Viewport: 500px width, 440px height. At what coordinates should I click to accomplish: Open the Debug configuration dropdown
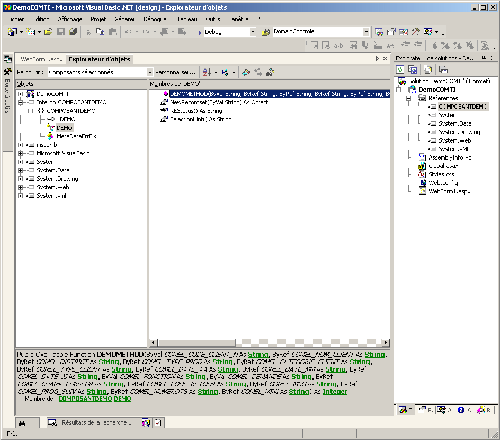pos(253,32)
